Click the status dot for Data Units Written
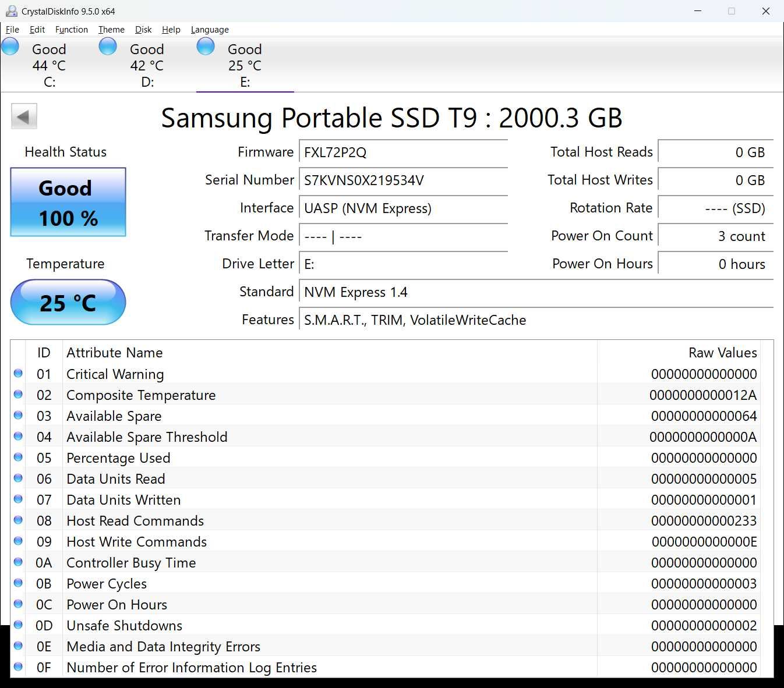Viewport: 784px width, 688px height. [18, 499]
